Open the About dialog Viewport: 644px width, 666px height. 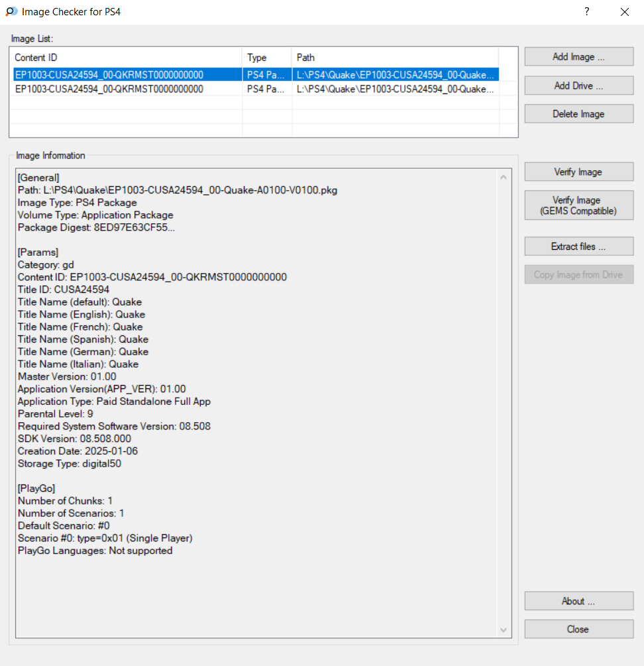(x=578, y=601)
